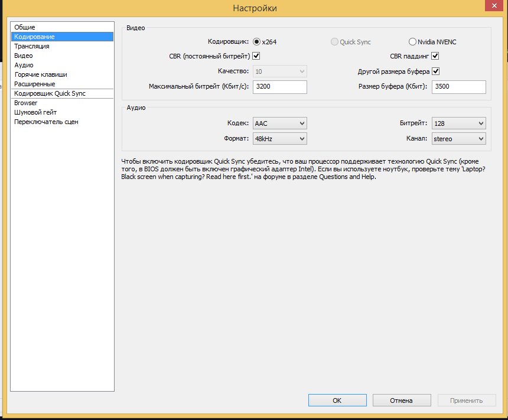Toggle the Другой размера буфера checkbox
The image size is (508, 420).
pyautogui.click(x=435, y=71)
